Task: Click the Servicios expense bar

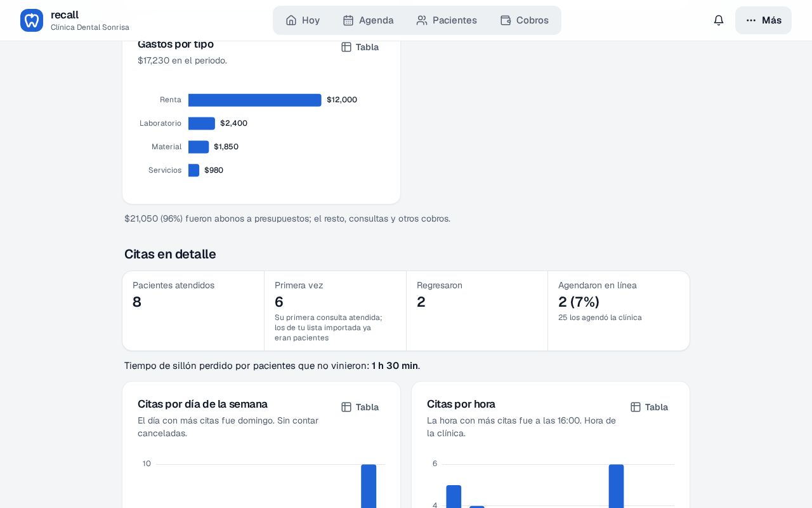Action: click(x=194, y=170)
